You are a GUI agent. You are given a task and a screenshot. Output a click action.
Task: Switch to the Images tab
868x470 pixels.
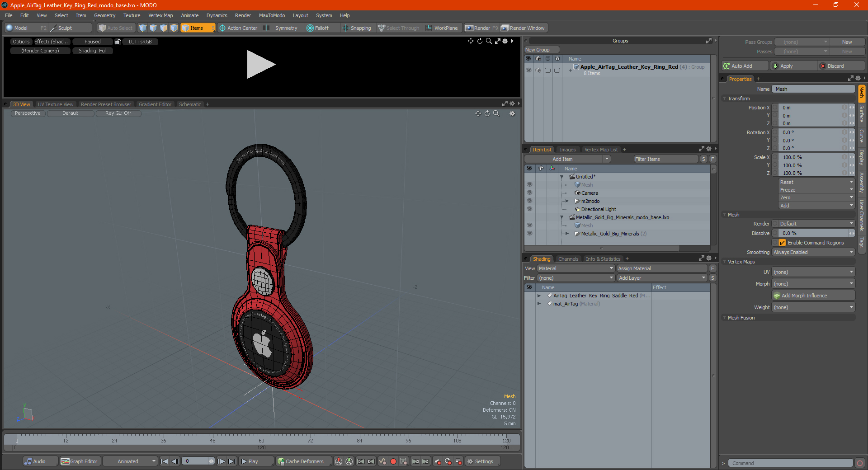(567, 150)
